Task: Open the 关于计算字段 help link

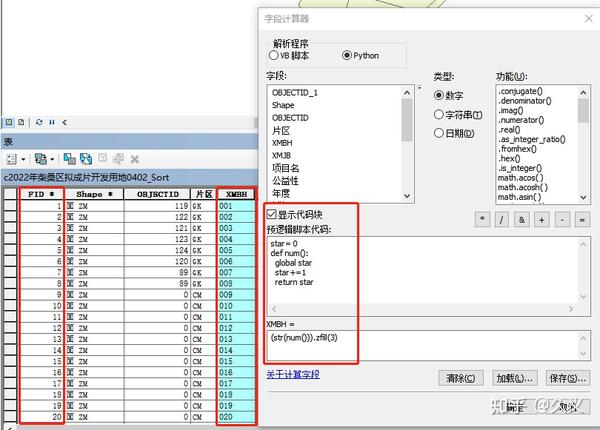Action: [x=293, y=375]
